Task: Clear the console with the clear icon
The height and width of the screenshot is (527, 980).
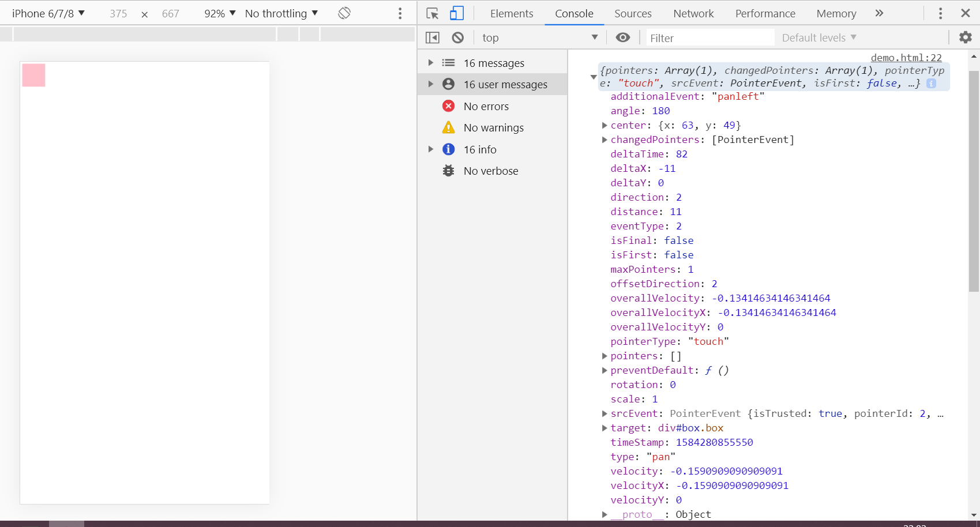Action: pos(458,37)
